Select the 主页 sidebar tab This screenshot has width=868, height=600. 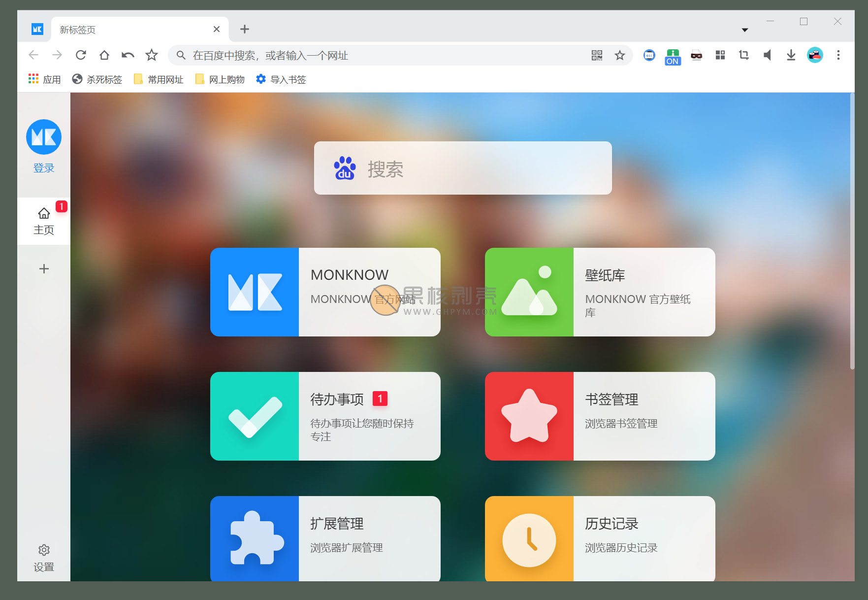(x=44, y=221)
